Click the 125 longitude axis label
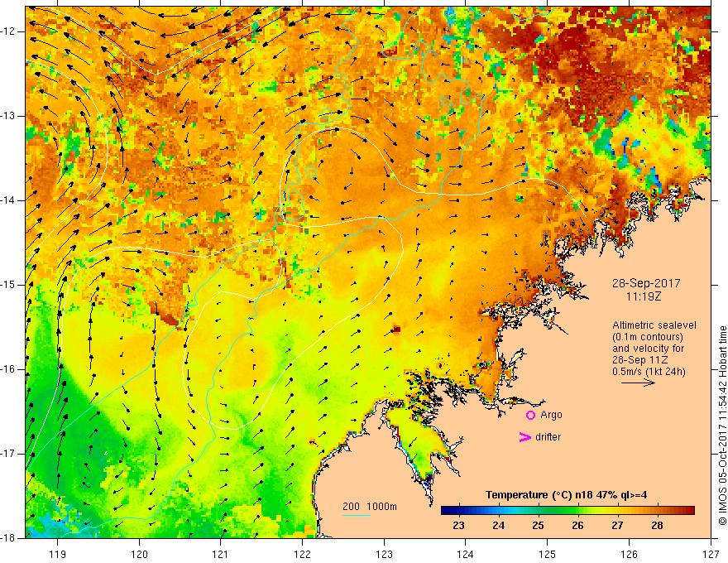This screenshot has width=728, height=563. pyautogui.click(x=548, y=555)
